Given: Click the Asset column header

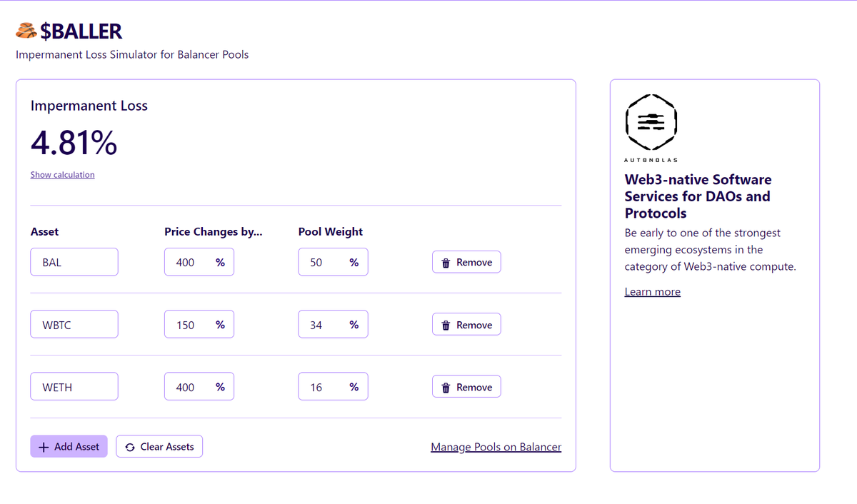Looking at the screenshot, I should (45, 231).
